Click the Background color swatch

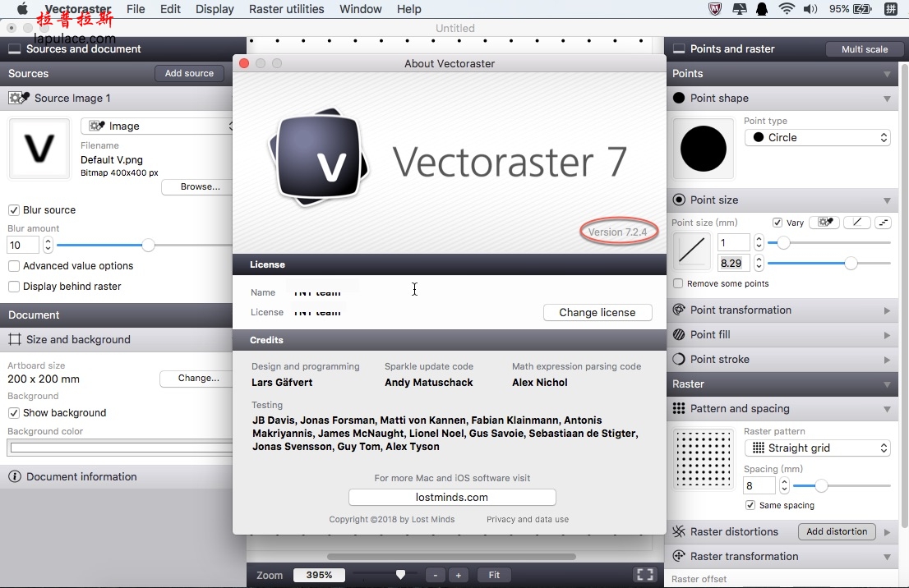point(122,448)
